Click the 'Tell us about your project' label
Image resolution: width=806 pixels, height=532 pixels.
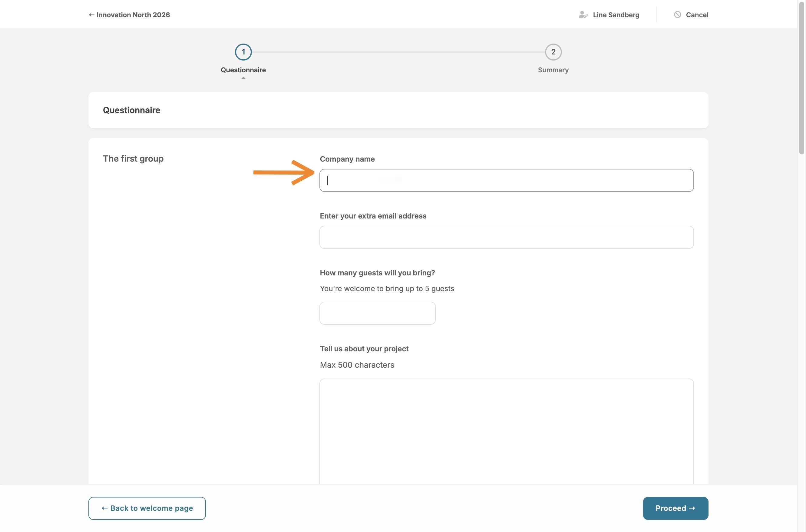(x=364, y=348)
